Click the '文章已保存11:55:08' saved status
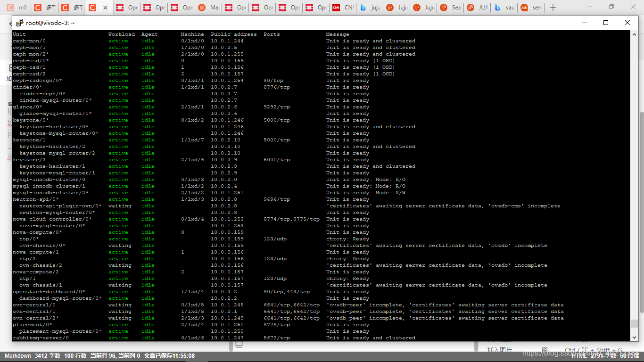The width and height of the screenshot is (644, 362). click(169, 356)
